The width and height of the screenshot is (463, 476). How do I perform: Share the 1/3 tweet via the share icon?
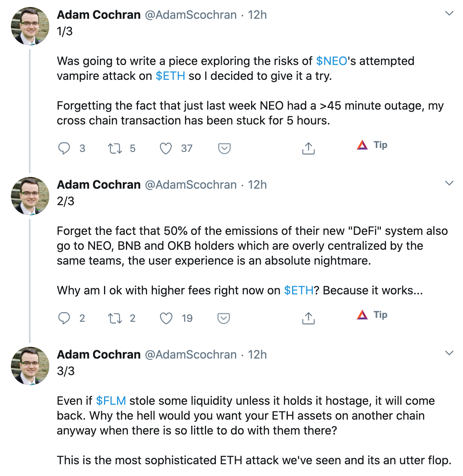coord(309,148)
